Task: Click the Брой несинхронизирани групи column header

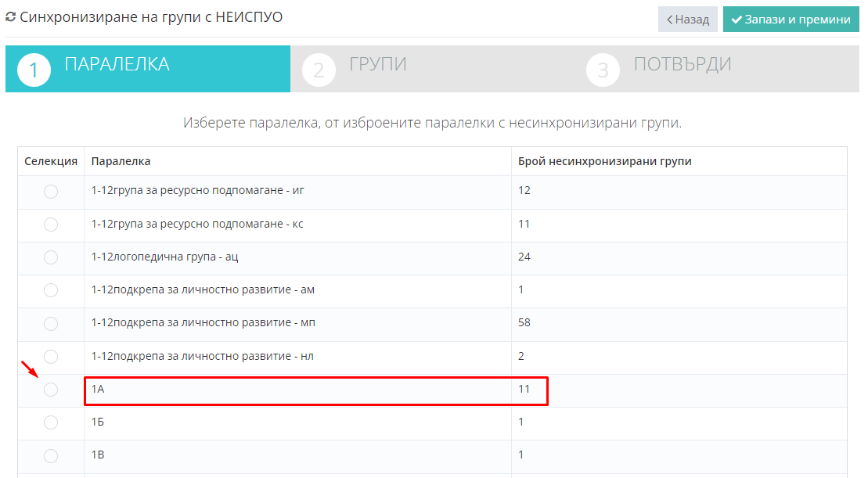Action: pyautogui.click(x=604, y=161)
